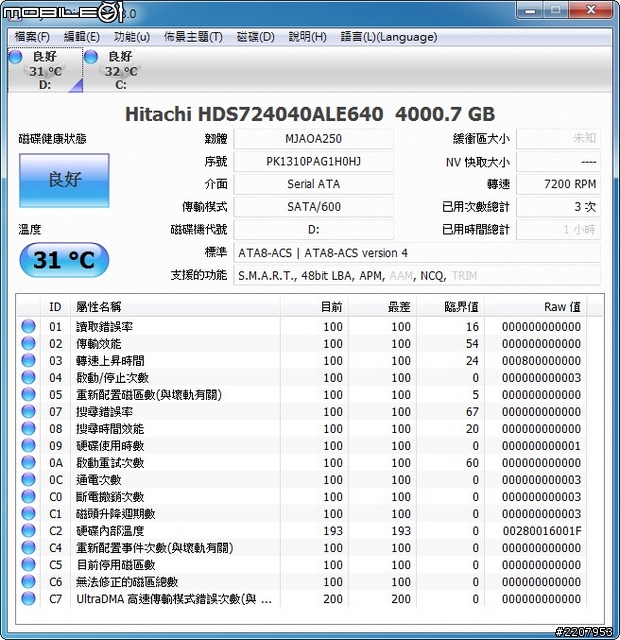The image size is (620, 640).
Task: Click the status orb for C4 重新配置事件次數
Action: 28,548
